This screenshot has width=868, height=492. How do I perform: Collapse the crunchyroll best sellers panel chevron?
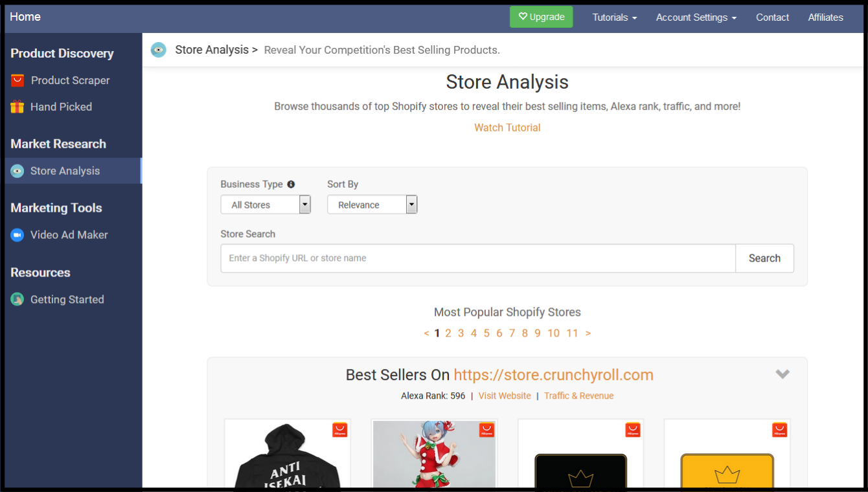(x=782, y=374)
